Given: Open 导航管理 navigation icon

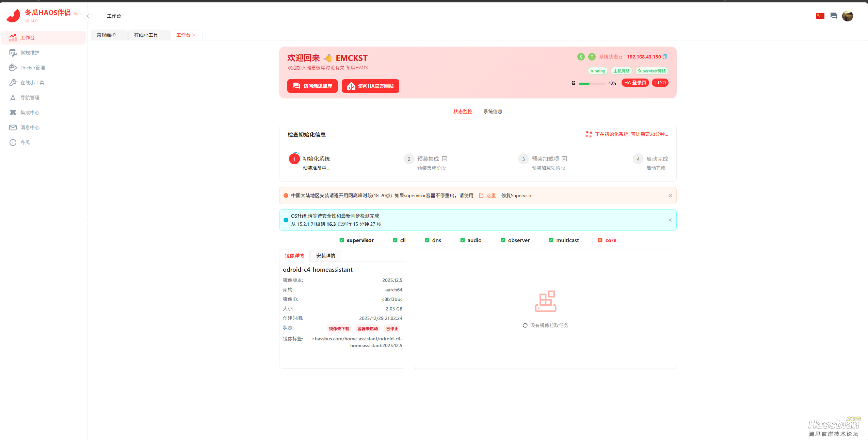Looking at the screenshot, I should 13,98.
